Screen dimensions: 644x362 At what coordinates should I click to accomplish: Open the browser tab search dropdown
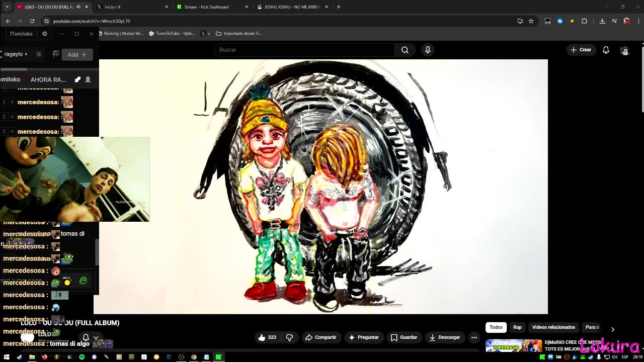click(7, 7)
